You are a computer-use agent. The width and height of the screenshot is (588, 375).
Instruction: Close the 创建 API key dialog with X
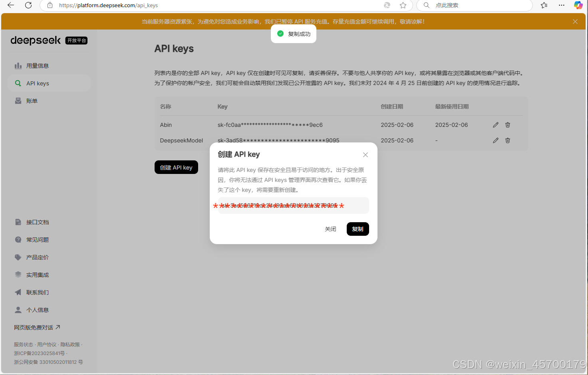click(x=366, y=155)
